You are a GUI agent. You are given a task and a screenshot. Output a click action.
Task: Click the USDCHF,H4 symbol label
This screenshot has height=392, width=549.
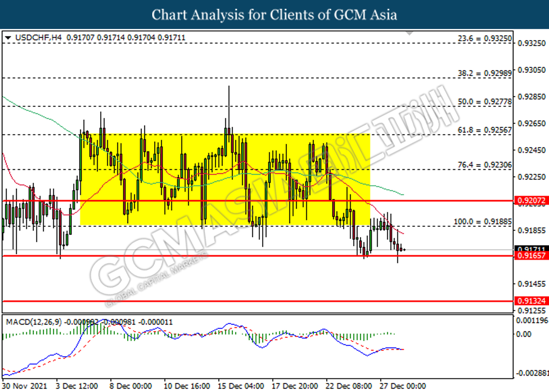pyautogui.click(x=38, y=38)
